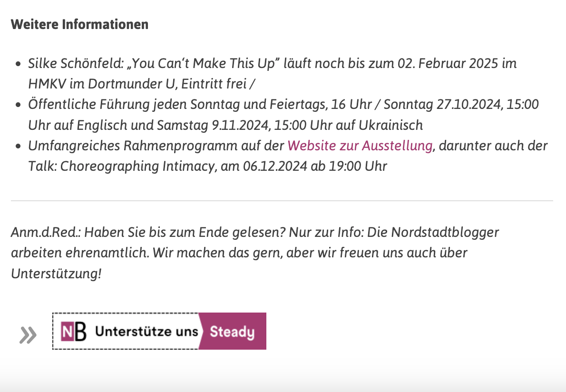Click the bullet marker before Öffentliche Führung
The height and width of the screenshot is (392, 566).
point(19,105)
